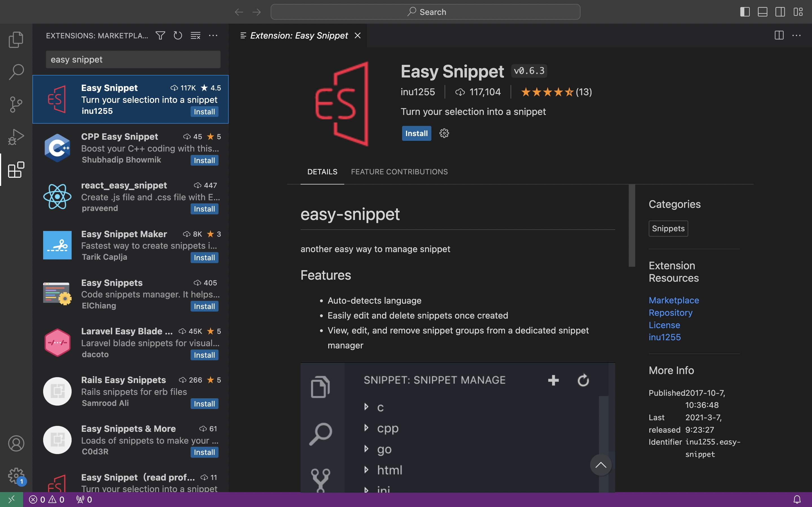This screenshot has height=507, width=812.
Task: Refresh the extensions list
Action: tap(178, 35)
